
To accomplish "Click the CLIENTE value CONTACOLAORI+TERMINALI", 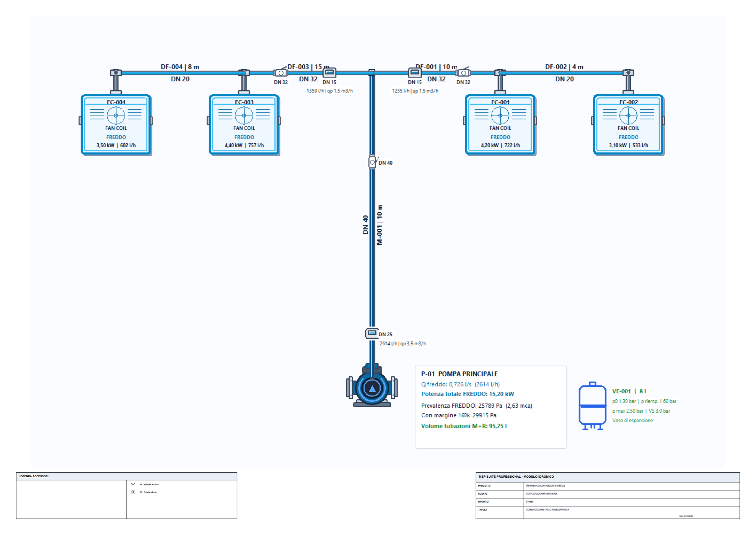I will click(541, 494).
